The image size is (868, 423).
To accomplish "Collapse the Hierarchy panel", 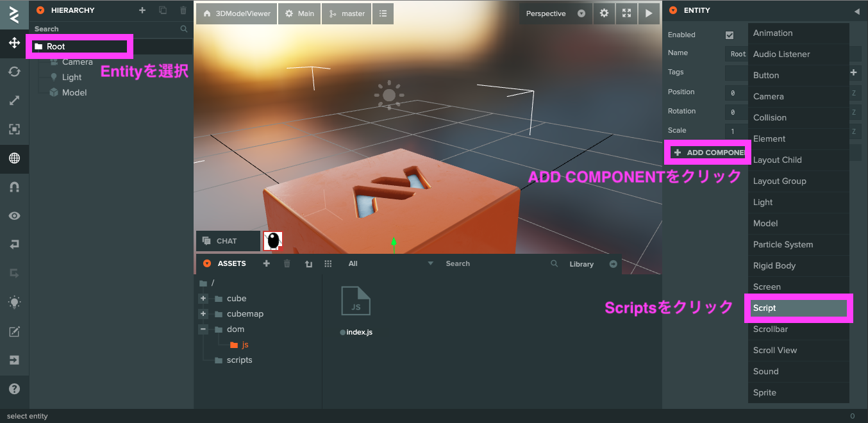I will (41, 10).
